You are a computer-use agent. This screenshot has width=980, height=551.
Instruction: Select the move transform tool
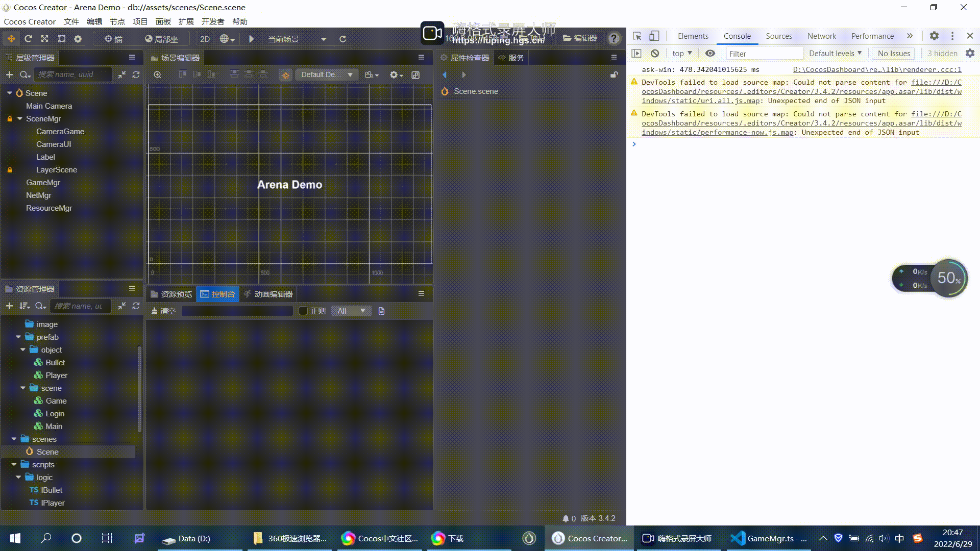[11, 39]
